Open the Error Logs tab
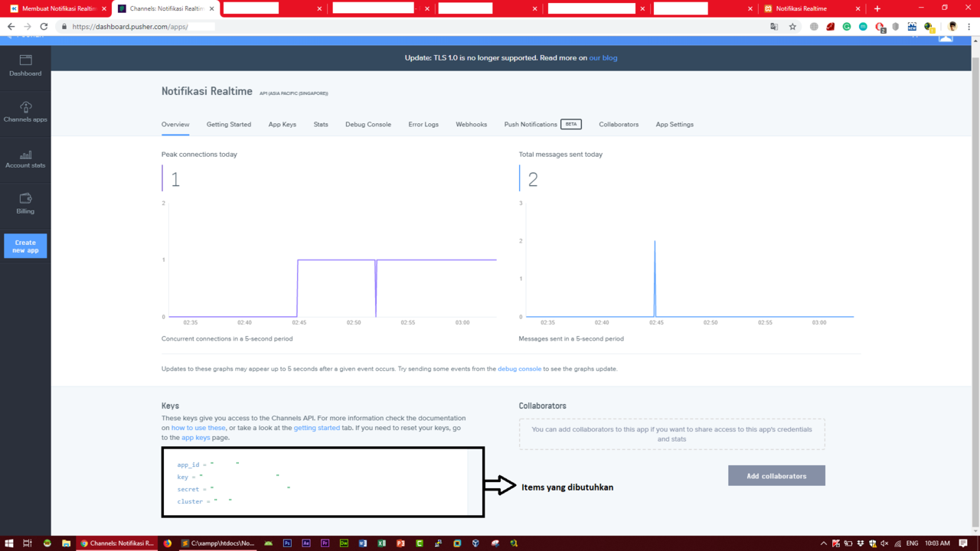This screenshot has width=980, height=551. 423,124
